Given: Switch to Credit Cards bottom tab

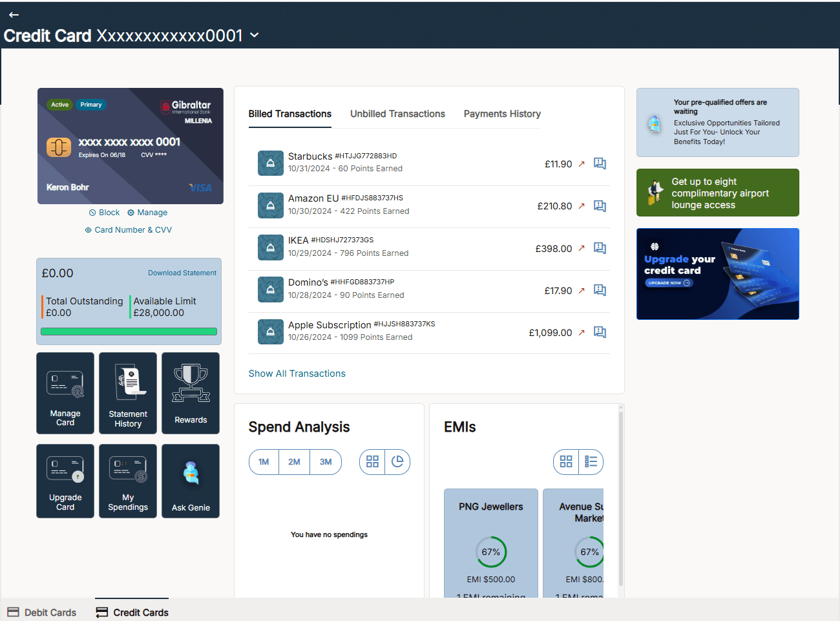Looking at the screenshot, I should [132, 612].
